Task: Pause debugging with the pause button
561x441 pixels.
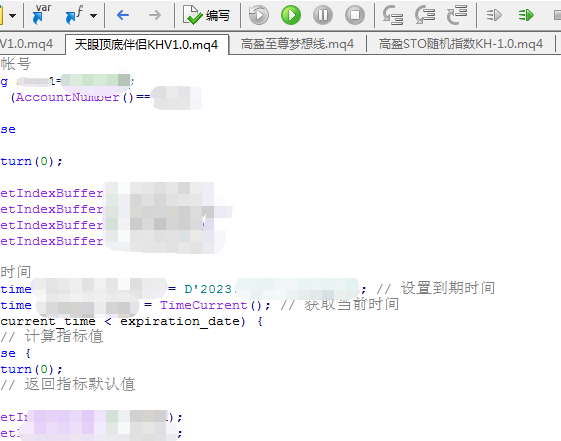Action: click(x=323, y=15)
